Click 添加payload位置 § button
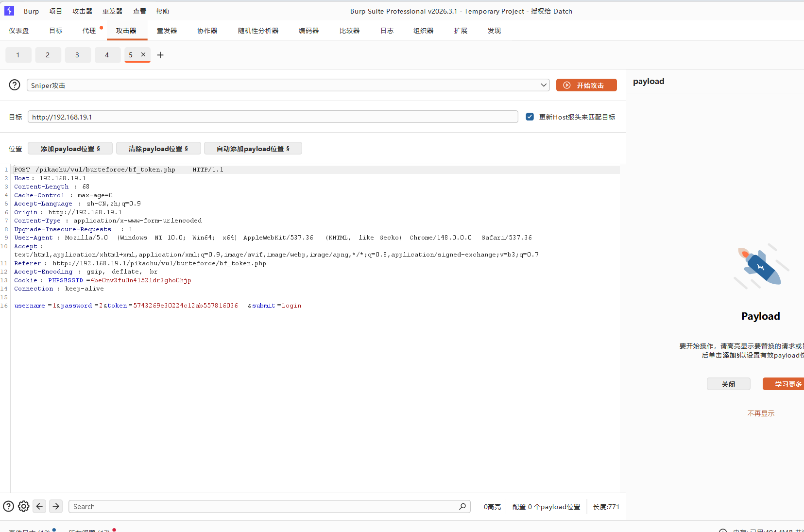Image resolution: width=804 pixels, height=532 pixels. tap(70, 149)
